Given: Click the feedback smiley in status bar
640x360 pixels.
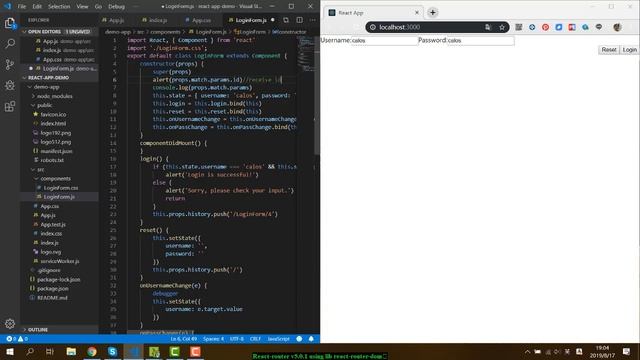Looking at the screenshot, I should tap(299, 339).
